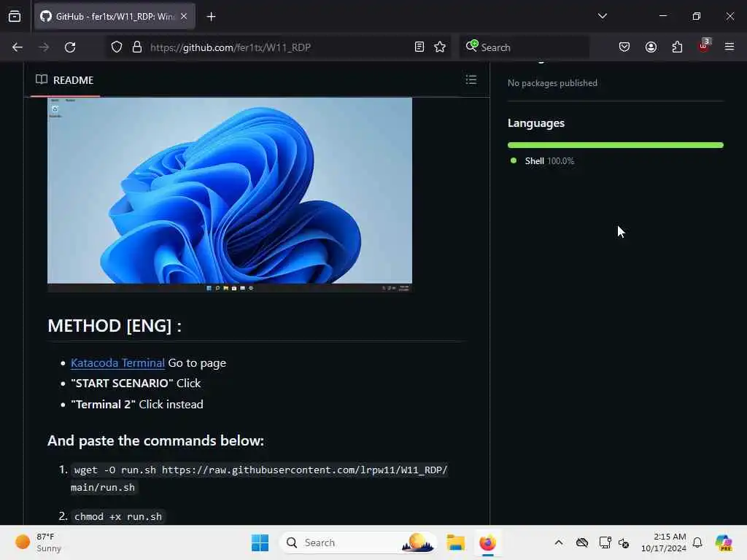The height and width of the screenshot is (560, 747).
Task: Expand the list all tabs dropdown
Action: pyautogui.click(x=602, y=16)
